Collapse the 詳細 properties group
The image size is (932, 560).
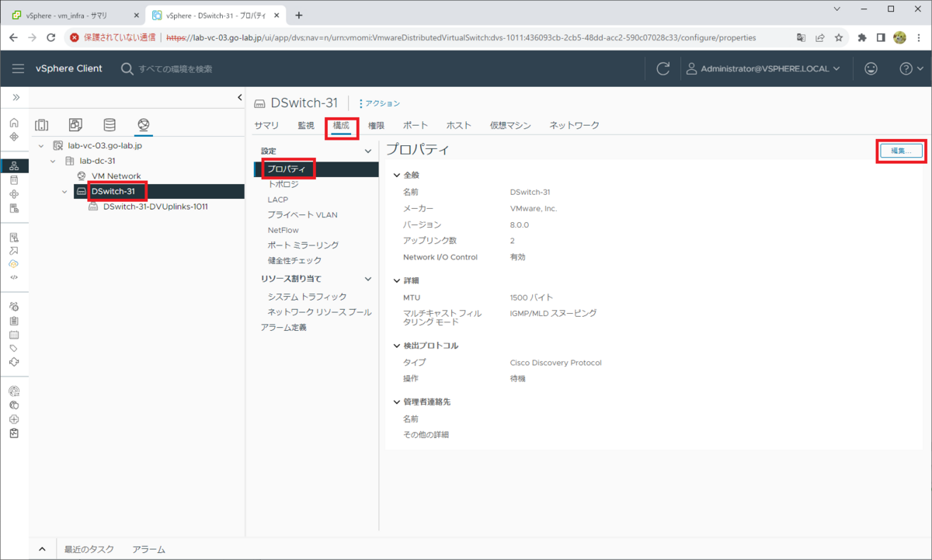tap(397, 280)
